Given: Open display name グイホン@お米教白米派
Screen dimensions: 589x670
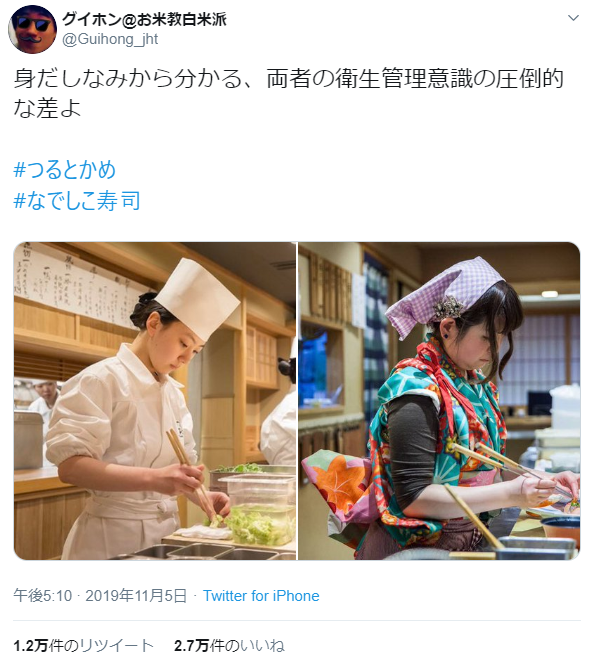Looking at the screenshot, I should 145,19.
